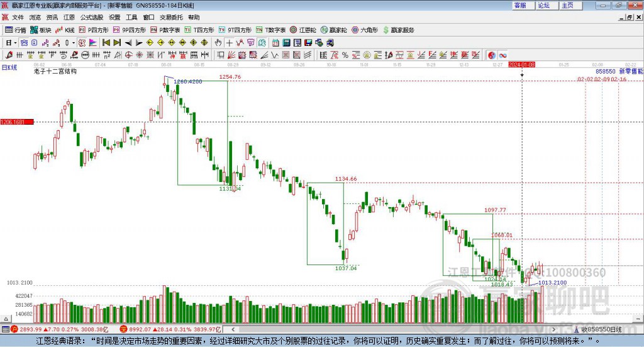This screenshot has height=347, width=644.
Task: Expand the 日 period dropdown
Action: coord(15,43)
